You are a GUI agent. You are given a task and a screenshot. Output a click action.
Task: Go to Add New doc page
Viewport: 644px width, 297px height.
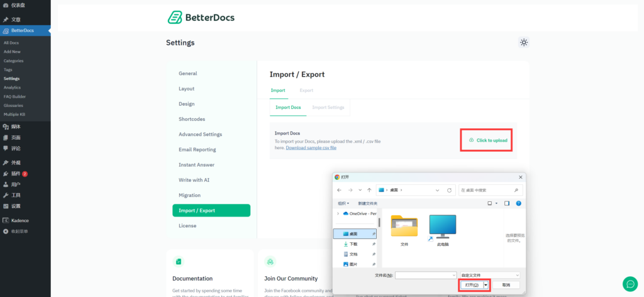pos(12,52)
